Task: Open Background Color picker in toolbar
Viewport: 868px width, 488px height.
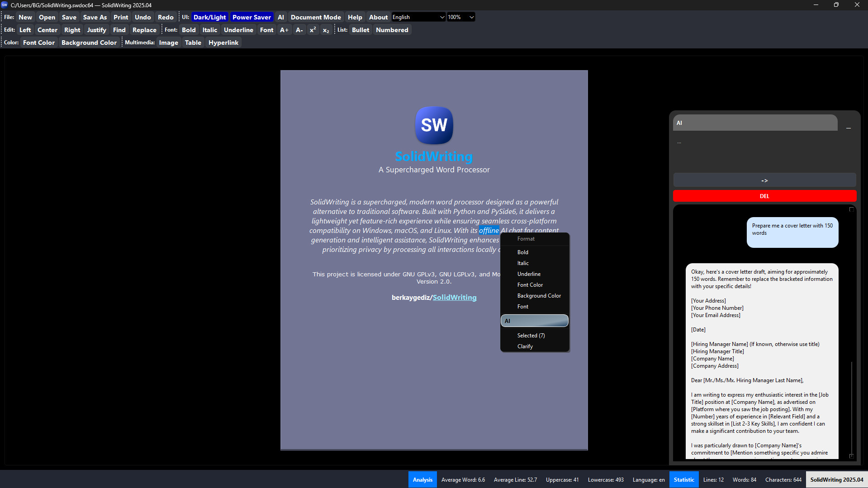Action: (89, 43)
